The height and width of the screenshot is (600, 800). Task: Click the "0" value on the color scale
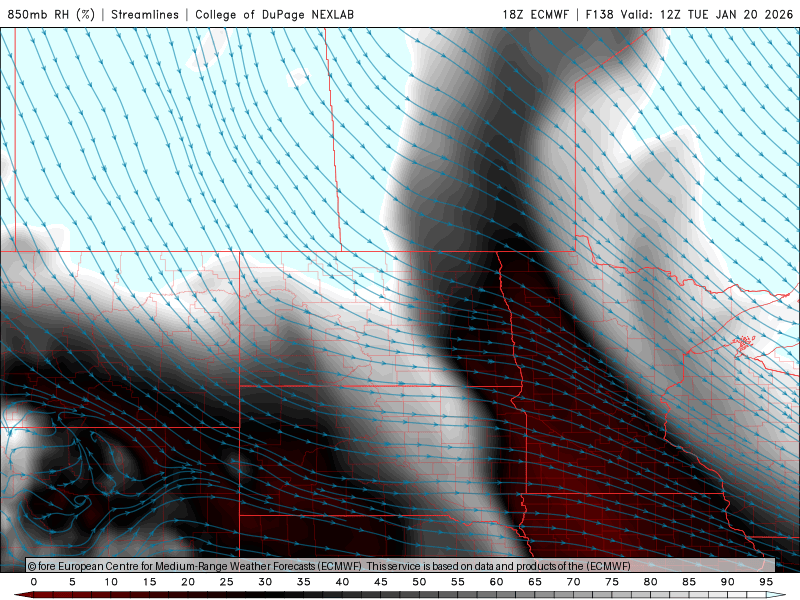click(x=34, y=582)
